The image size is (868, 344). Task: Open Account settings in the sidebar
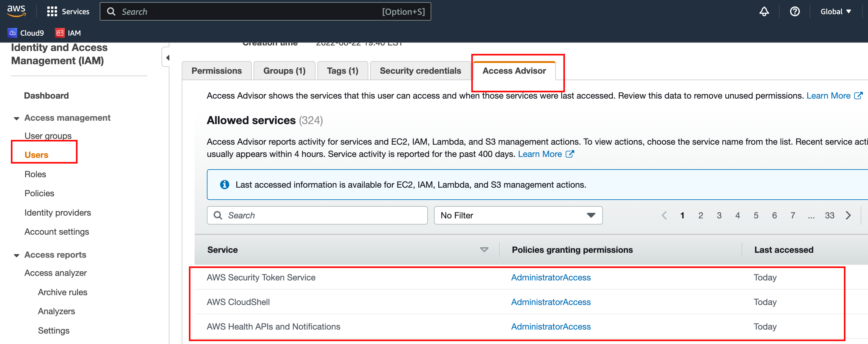[x=56, y=232]
